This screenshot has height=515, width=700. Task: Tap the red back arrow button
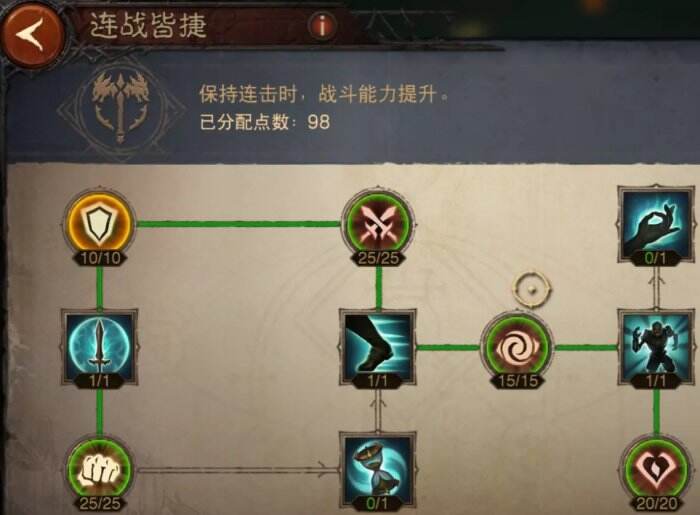[33, 34]
